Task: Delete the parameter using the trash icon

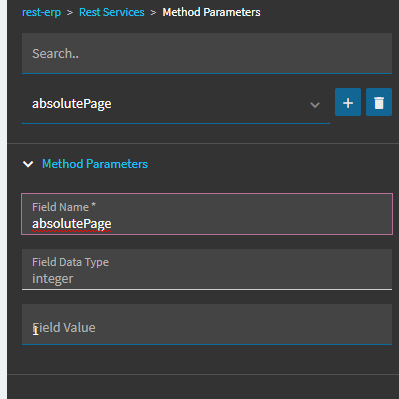Action: coord(379,102)
